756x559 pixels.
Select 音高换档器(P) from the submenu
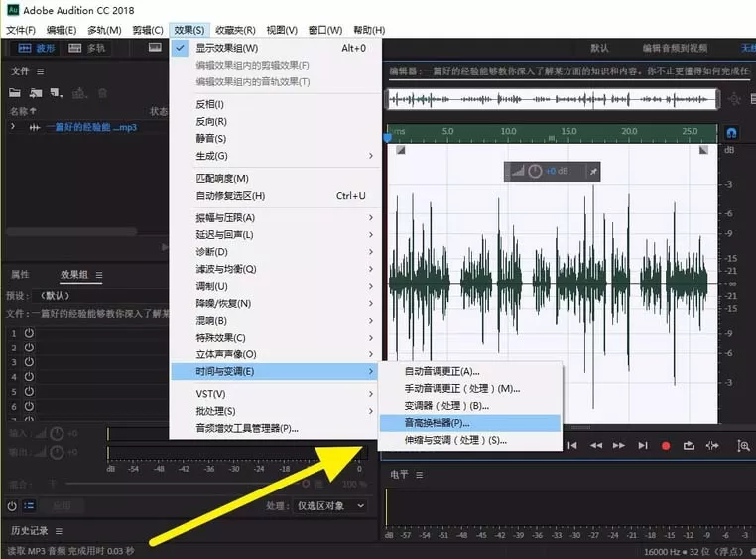click(470, 423)
